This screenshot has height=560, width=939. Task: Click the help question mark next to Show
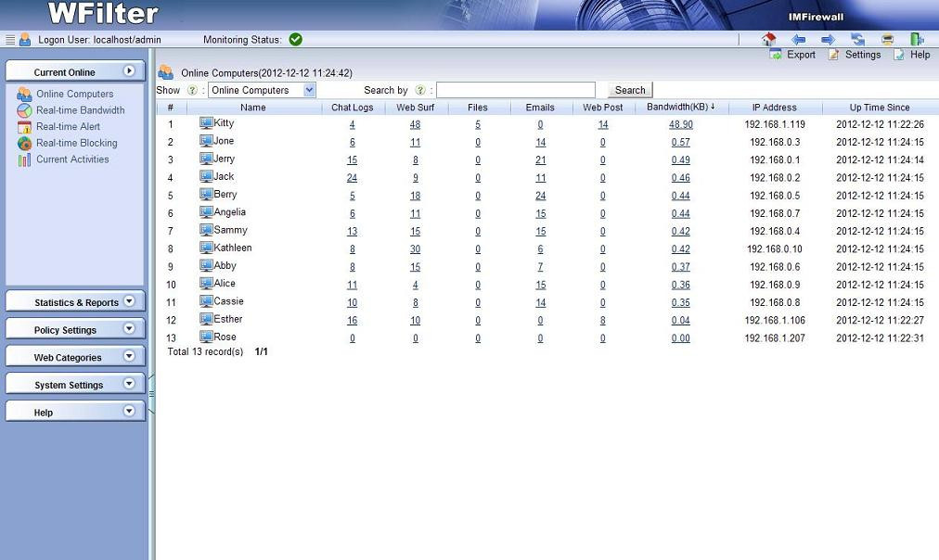pyautogui.click(x=192, y=90)
